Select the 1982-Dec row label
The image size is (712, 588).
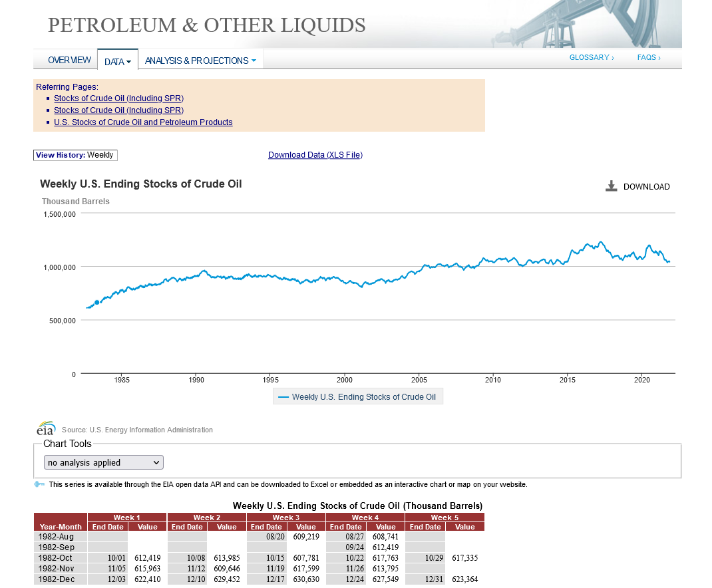57,579
